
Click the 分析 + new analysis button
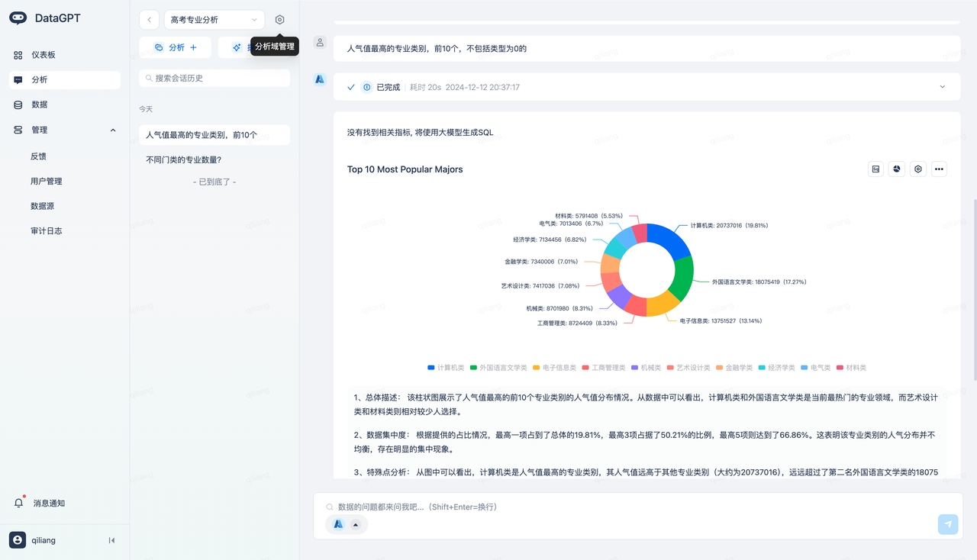point(176,47)
